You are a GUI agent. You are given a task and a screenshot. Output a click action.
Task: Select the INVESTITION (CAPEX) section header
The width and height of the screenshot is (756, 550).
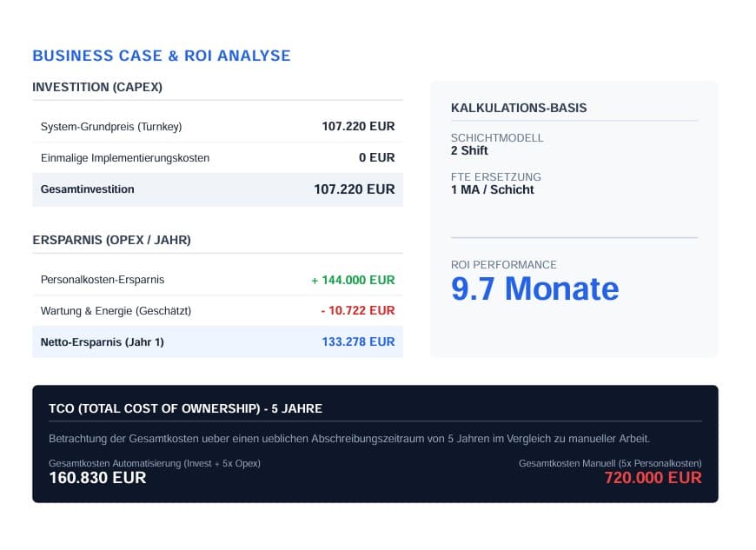97,87
